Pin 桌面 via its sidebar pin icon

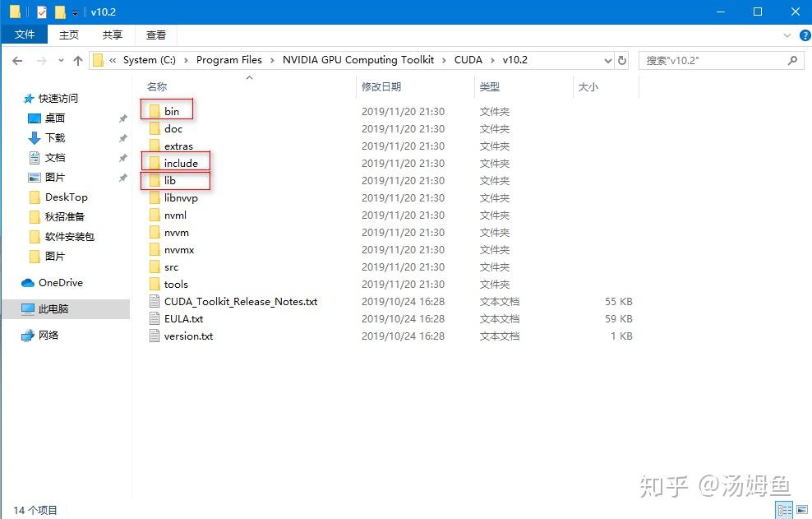pos(123,118)
